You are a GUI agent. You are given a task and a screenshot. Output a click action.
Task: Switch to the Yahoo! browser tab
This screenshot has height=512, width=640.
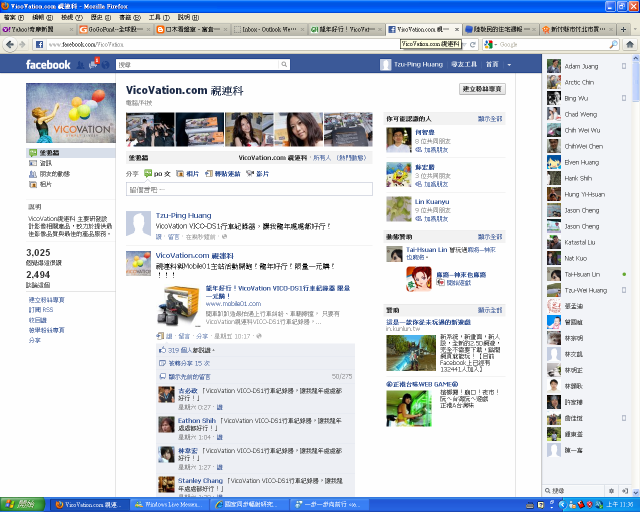(38, 29)
